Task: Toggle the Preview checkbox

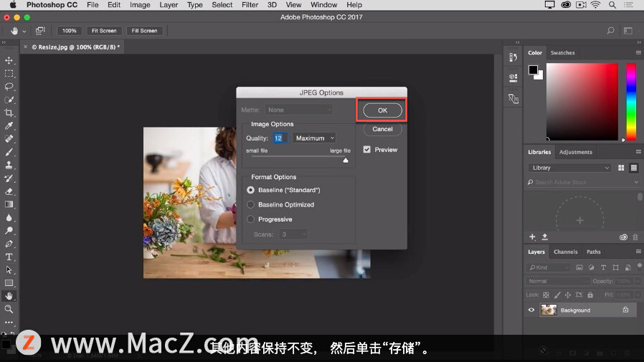Action: tap(366, 149)
